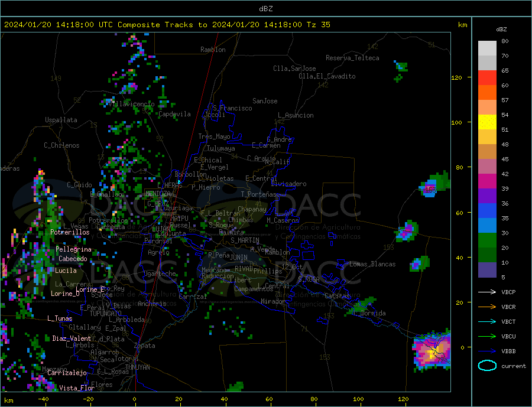Click the 'M_Caseros' place label
532x407 pixels.
click(283, 220)
